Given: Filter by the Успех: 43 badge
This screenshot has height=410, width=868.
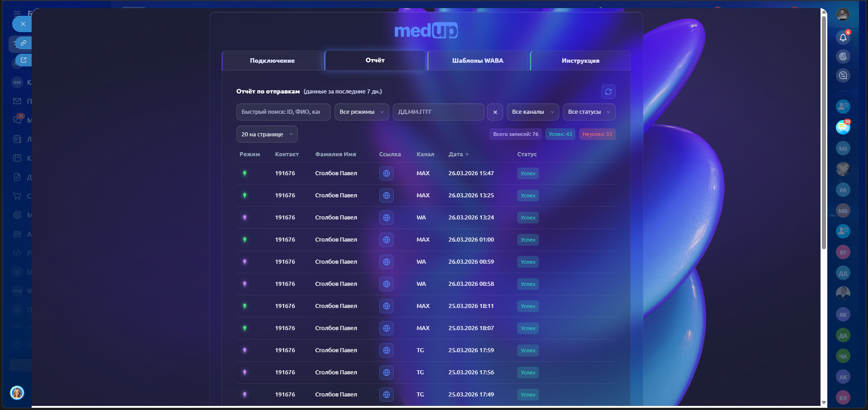Looking at the screenshot, I should tap(561, 134).
